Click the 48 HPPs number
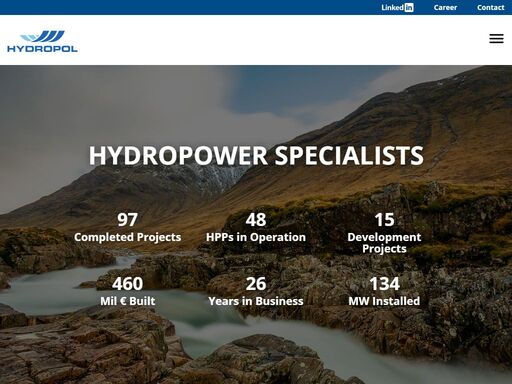Screen dimensions: 512x384 point(256,220)
